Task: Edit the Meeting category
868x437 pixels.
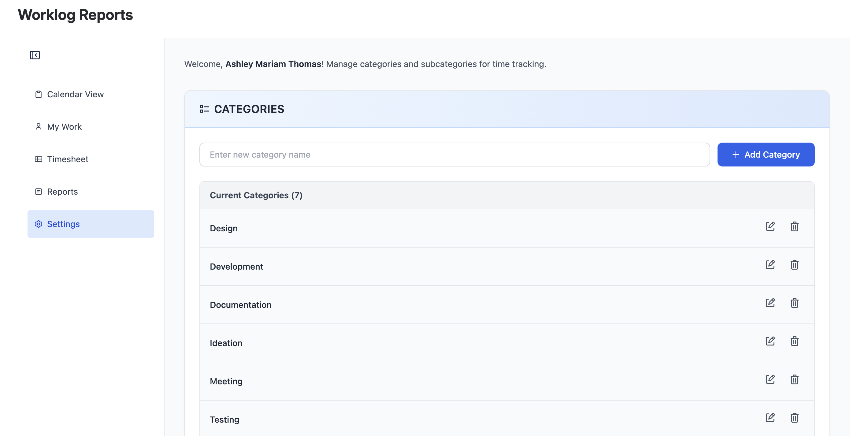Action: coord(770,379)
